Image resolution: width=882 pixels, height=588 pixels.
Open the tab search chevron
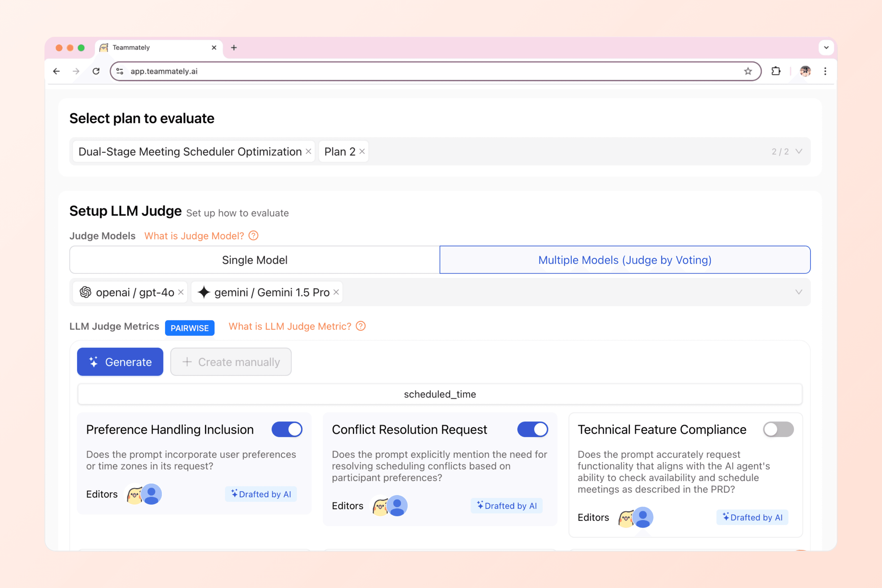826,48
